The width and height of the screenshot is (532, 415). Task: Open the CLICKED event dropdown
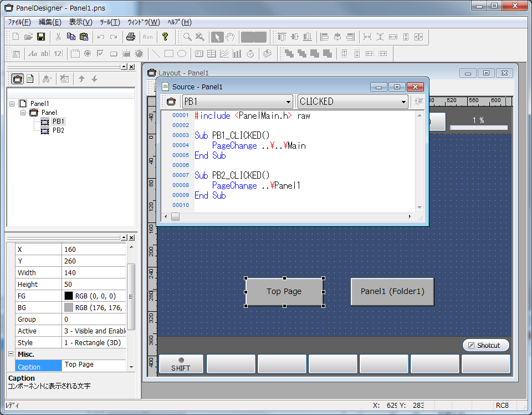pos(403,102)
